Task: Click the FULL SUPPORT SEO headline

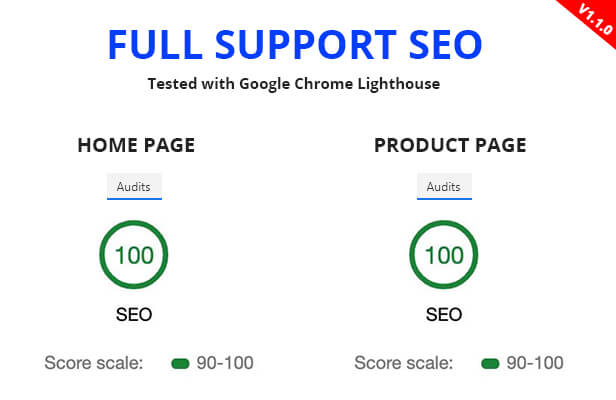Action: pos(295,44)
